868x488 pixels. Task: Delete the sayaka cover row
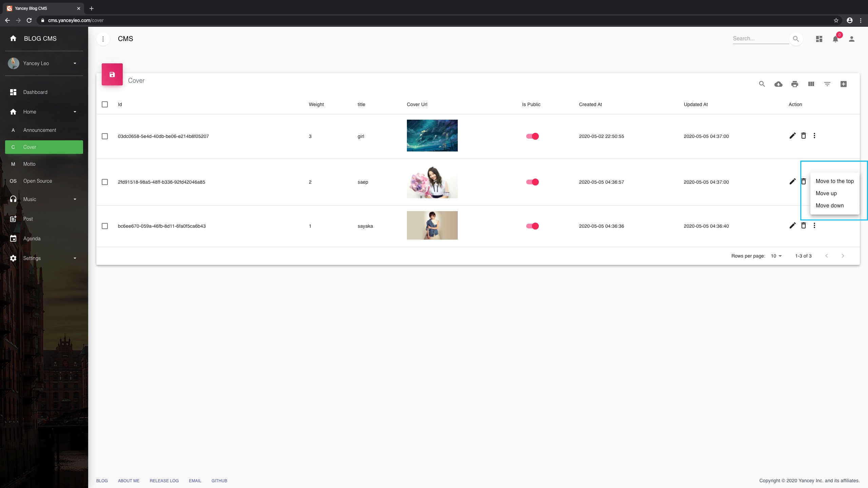click(x=803, y=226)
